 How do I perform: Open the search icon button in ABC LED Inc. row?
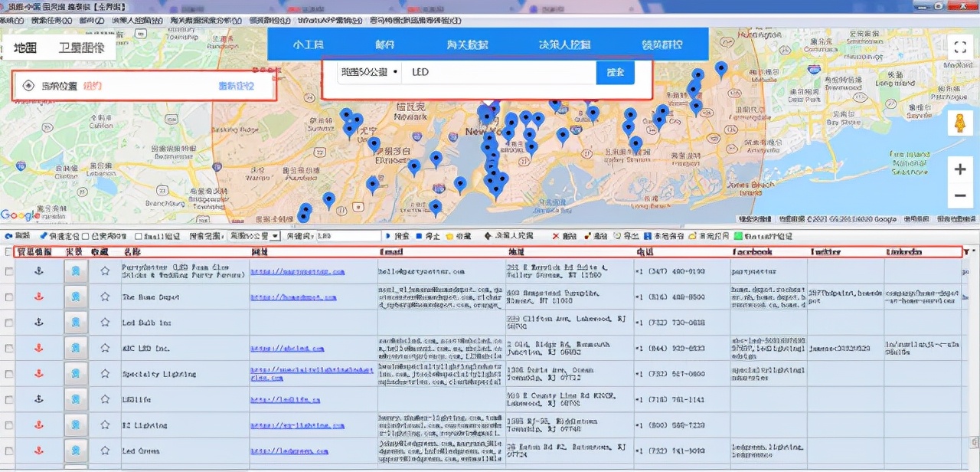(x=75, y=348)
